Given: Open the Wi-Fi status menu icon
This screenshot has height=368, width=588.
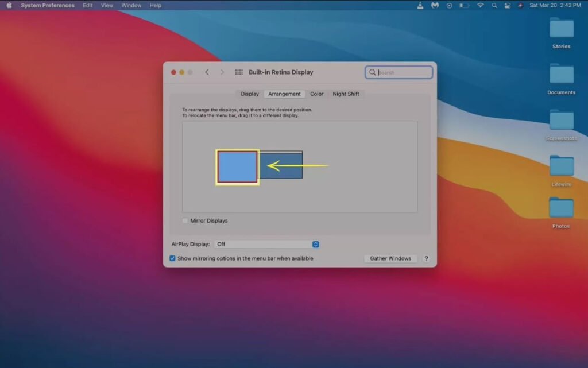Looking at the screenshot, I should (480, 5).
